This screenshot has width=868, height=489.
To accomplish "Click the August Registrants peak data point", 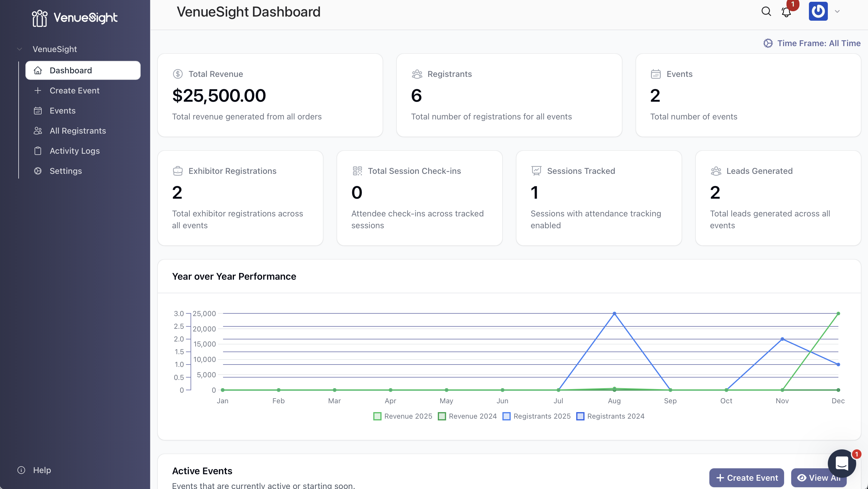I will tap(614, 314).
